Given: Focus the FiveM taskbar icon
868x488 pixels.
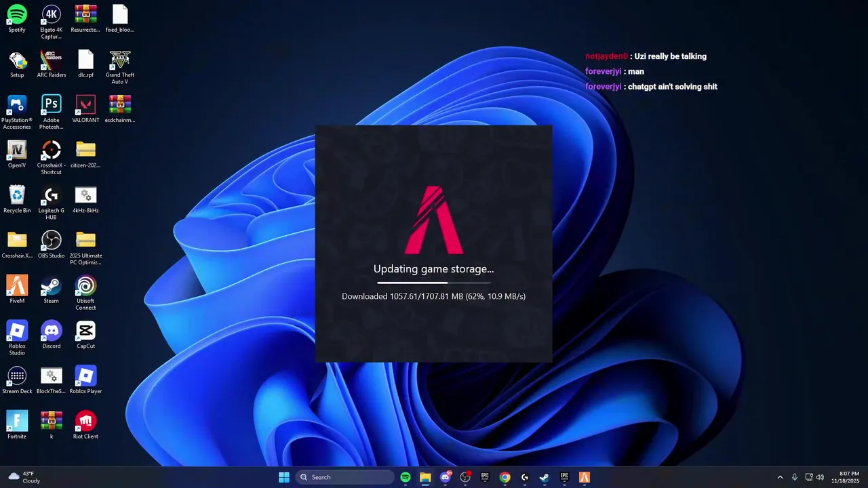Looking at the screenshot, I should point(585,477).
